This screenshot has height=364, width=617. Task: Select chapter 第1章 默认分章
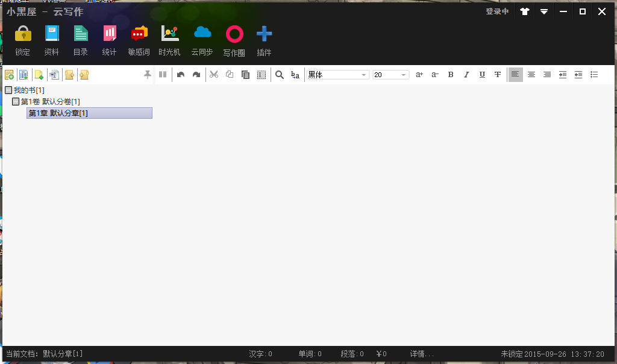[58, 113]
